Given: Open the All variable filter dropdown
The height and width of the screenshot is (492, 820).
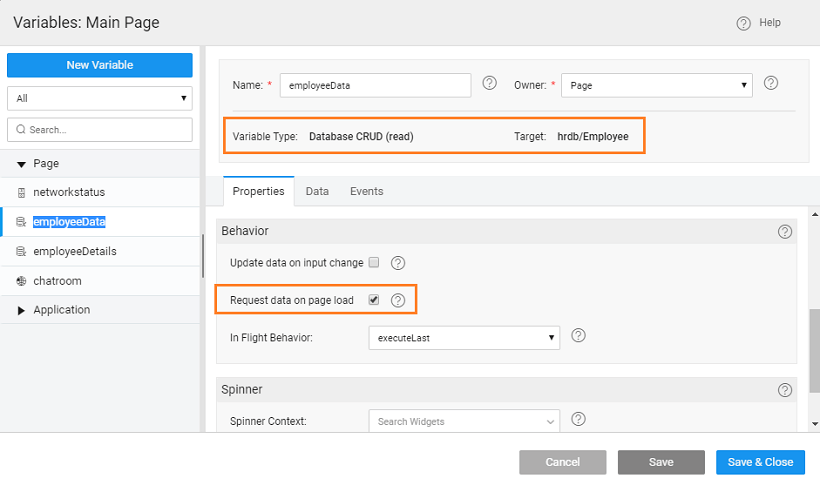Looking at the screenshot, I should pyautogui.click(x=99, y=99).
